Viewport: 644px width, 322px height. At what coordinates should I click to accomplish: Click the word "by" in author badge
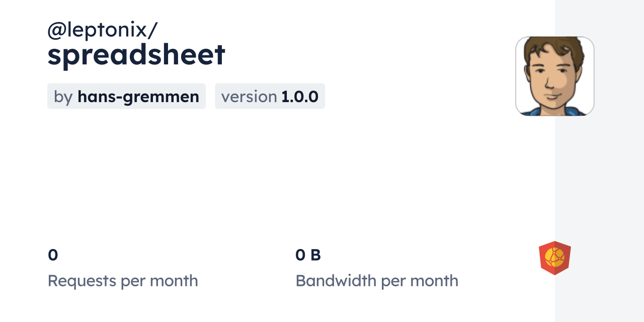[63, 96]
